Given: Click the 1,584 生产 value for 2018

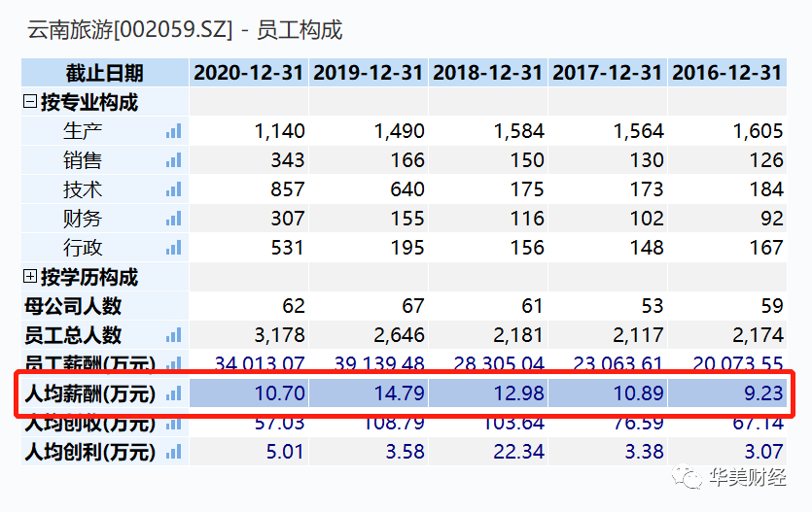Looking at the screenshot, I should pos(519,131).
